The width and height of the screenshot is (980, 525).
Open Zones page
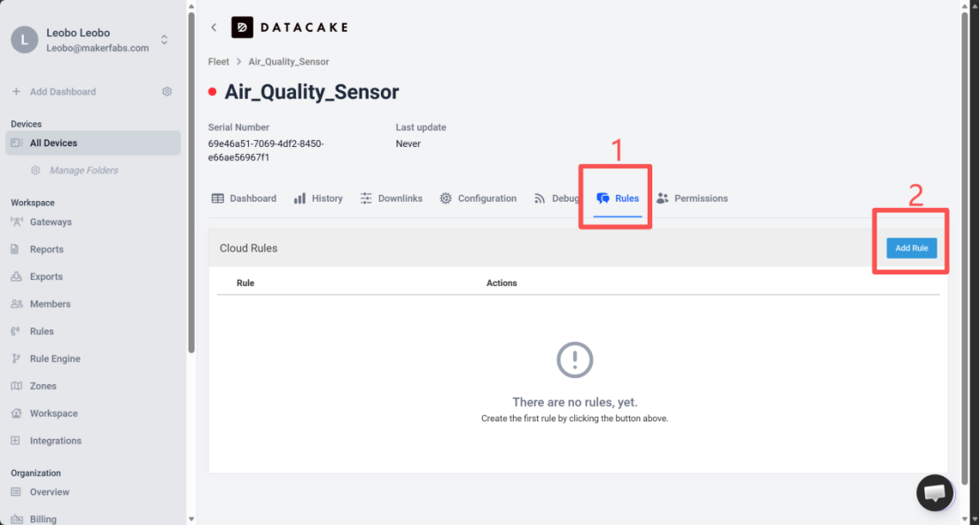(43, 386)
